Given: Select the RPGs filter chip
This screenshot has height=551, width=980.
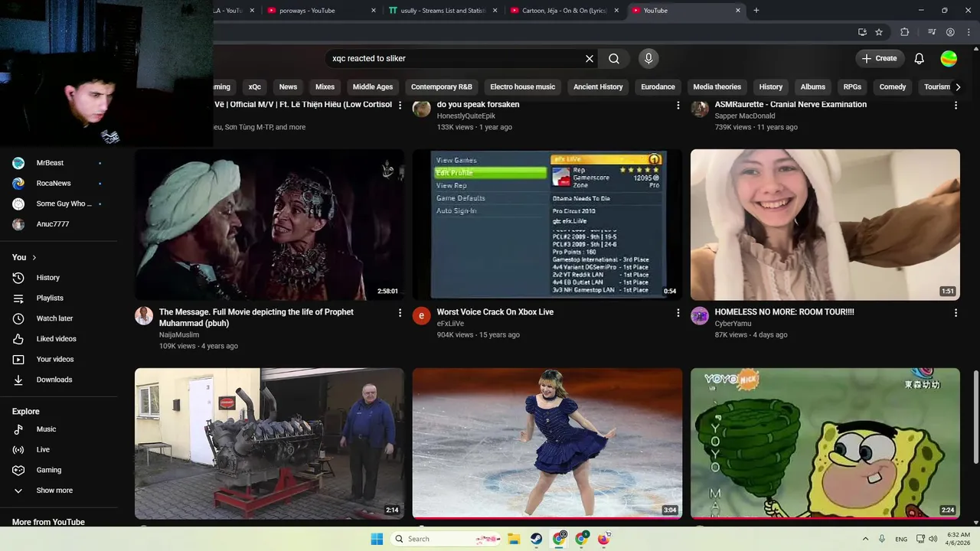Looking at the screenshot, I should 852,86.
